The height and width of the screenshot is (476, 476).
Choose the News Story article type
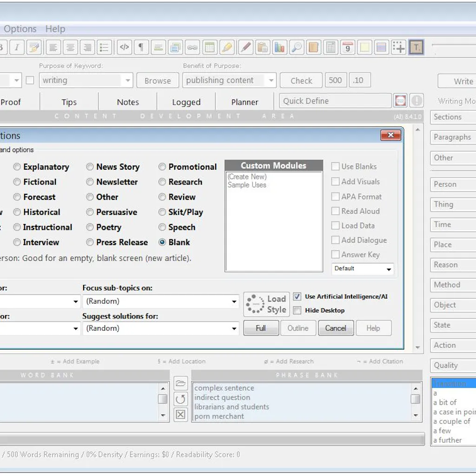tap(90, 167)
